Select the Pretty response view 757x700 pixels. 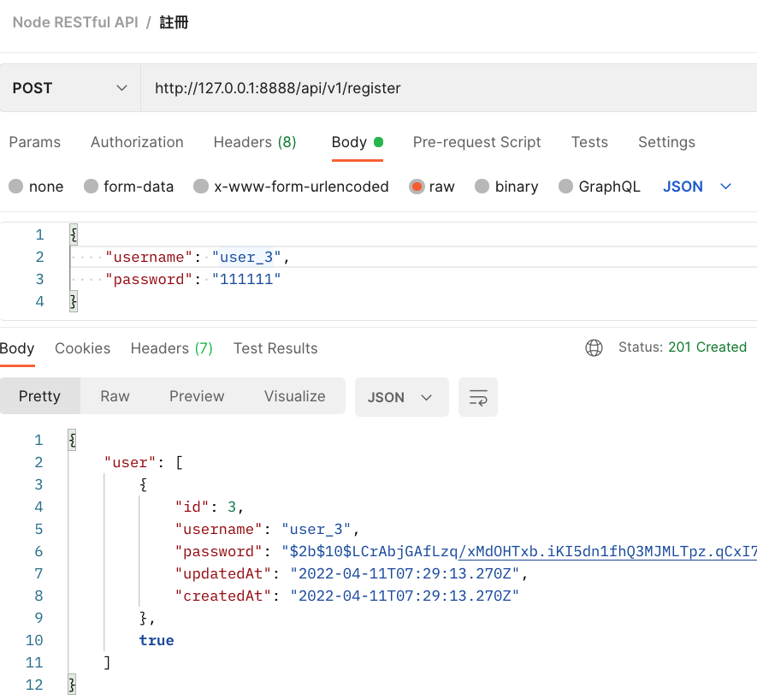[40, 396]
